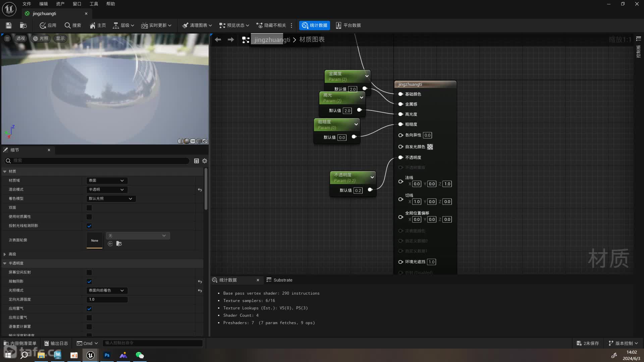Collapse the 金属度 parameter node
Viewport: 644px width, 362px height.
[367, 76]
